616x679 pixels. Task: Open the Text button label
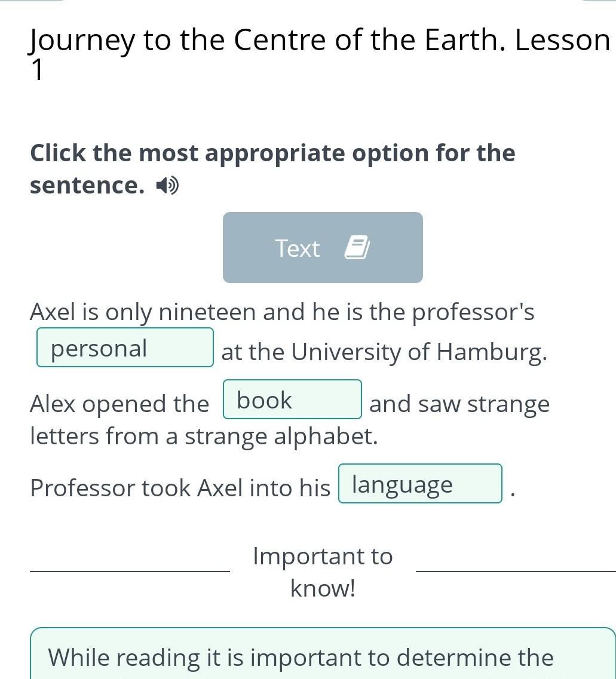click(x=298, y=248)
